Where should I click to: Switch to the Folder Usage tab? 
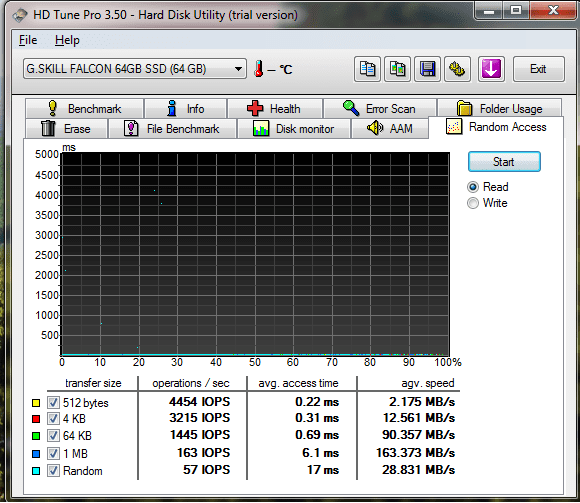coord(500,108)
